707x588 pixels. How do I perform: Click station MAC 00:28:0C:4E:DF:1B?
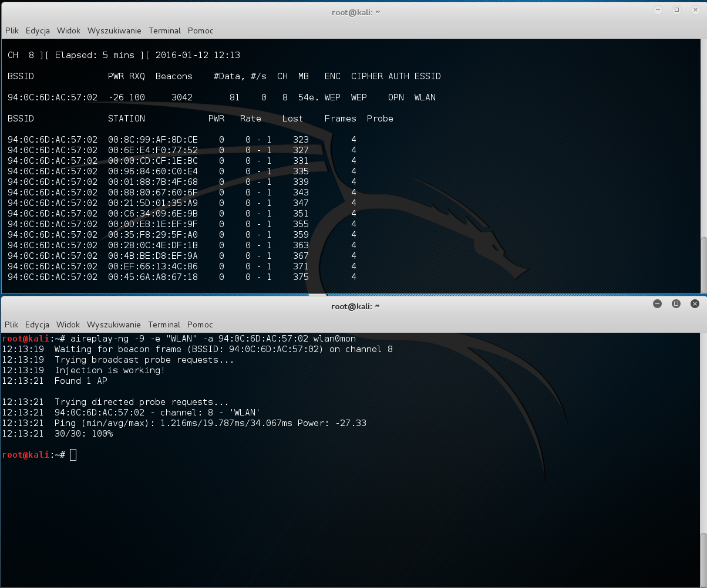pyautogui.click(x=153, y=245)
